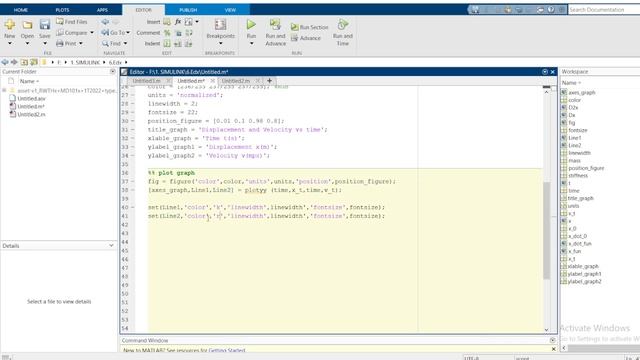Click the New file icon
Screen dimensions: 640x360
click(x=10, y=25)
